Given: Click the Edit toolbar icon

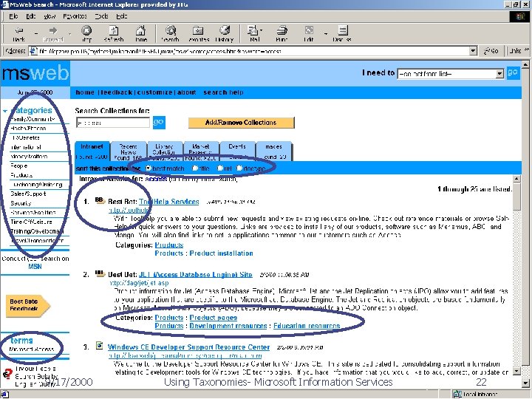Looking at the screenshot, I should click(x=309, y=30).
